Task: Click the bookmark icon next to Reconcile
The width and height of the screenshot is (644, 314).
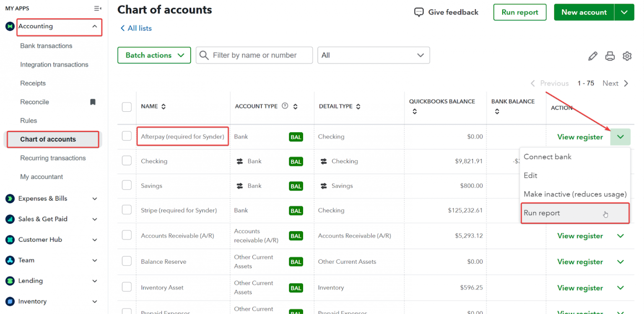Action: tap(93, 102)
